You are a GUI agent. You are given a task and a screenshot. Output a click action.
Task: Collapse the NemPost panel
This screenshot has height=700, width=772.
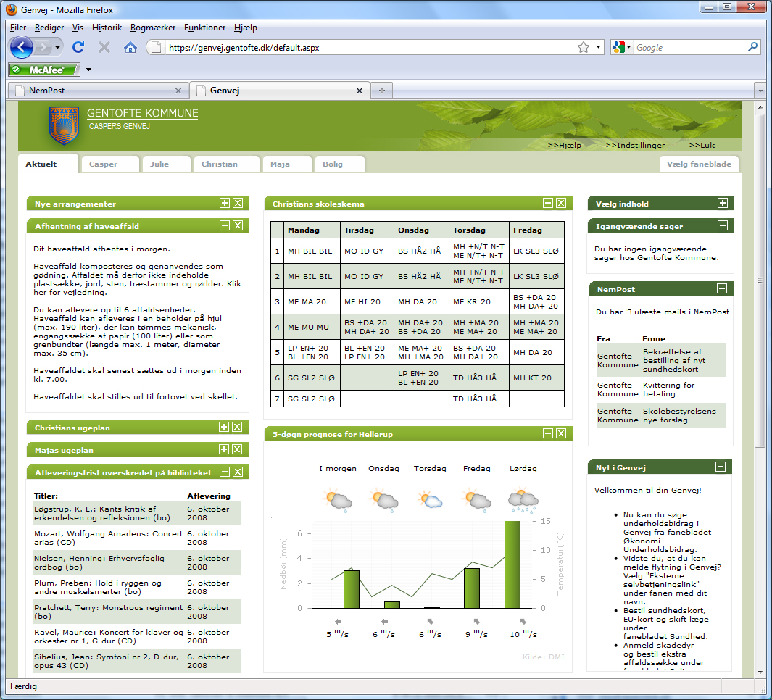[x=722, y=288]
